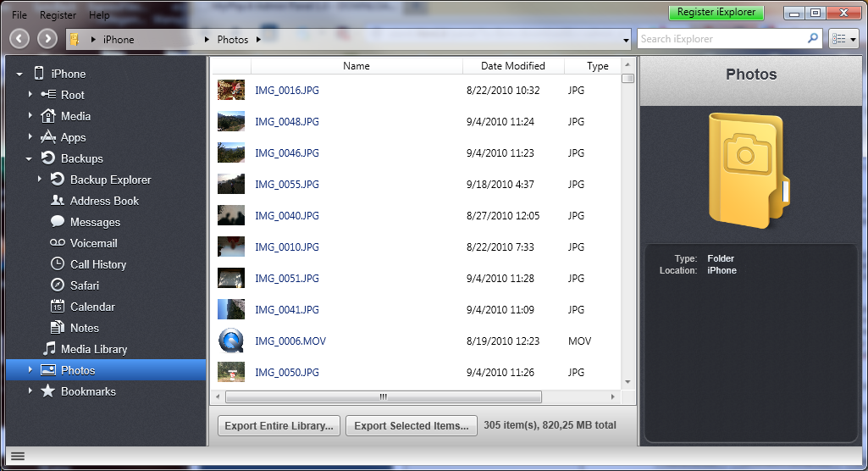Click the Voicemail tape icon
868x471 pixels.
click(58, 242)
